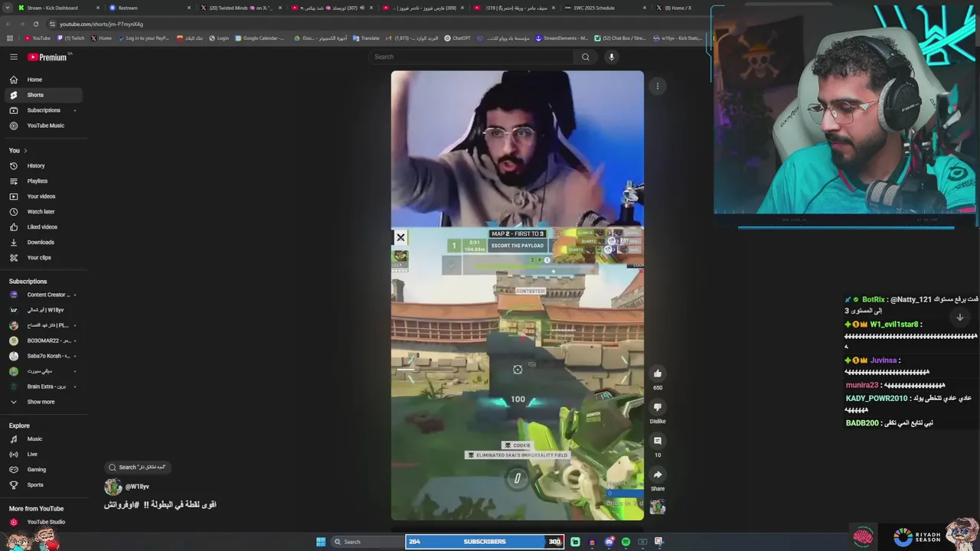The image size is (980, 551).
Task: Open Watch later list
Action: point(41,212)
